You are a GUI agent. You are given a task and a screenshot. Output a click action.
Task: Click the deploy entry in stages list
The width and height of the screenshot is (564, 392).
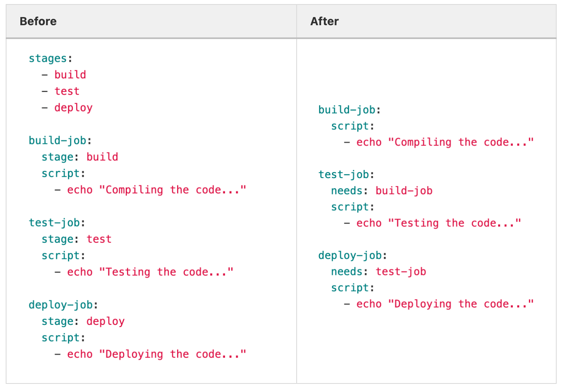[x=73, y=108]
